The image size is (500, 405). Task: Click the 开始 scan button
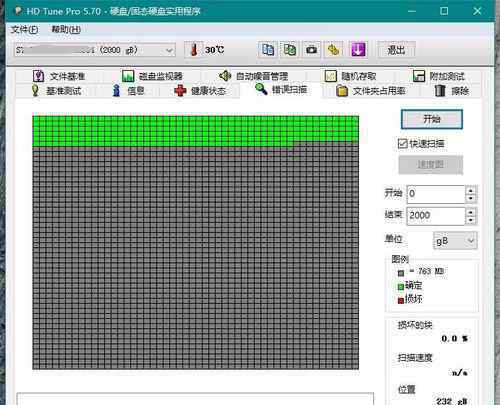click(432, 119)
